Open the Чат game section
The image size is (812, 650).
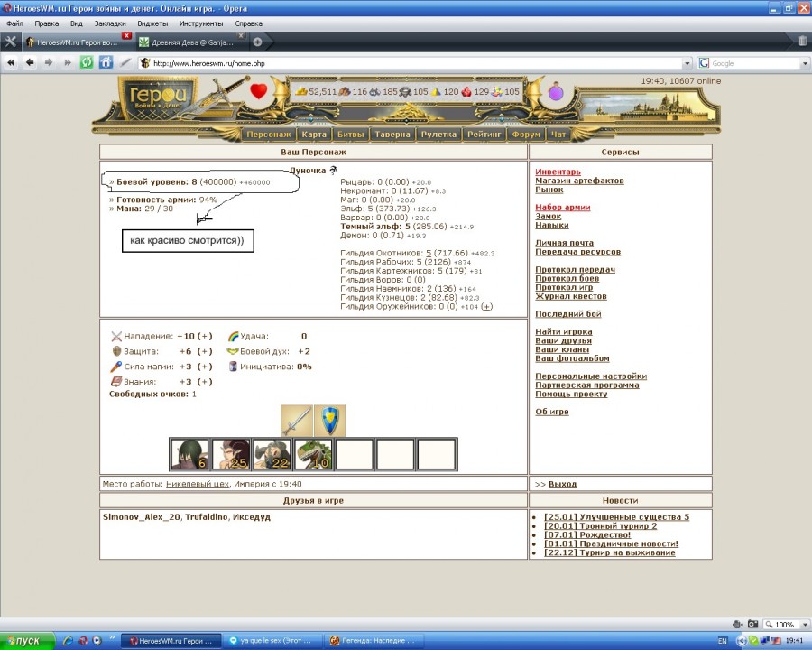click(x=558, y=135)
